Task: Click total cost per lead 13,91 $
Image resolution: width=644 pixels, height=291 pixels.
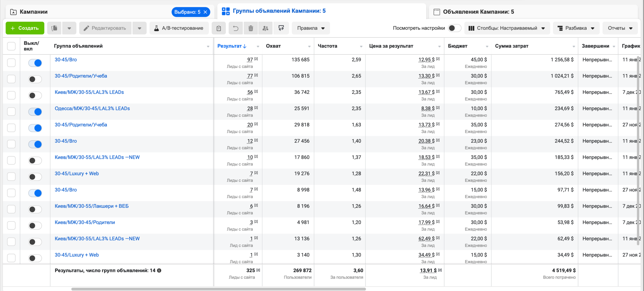Action: click(x=428, y=270)
